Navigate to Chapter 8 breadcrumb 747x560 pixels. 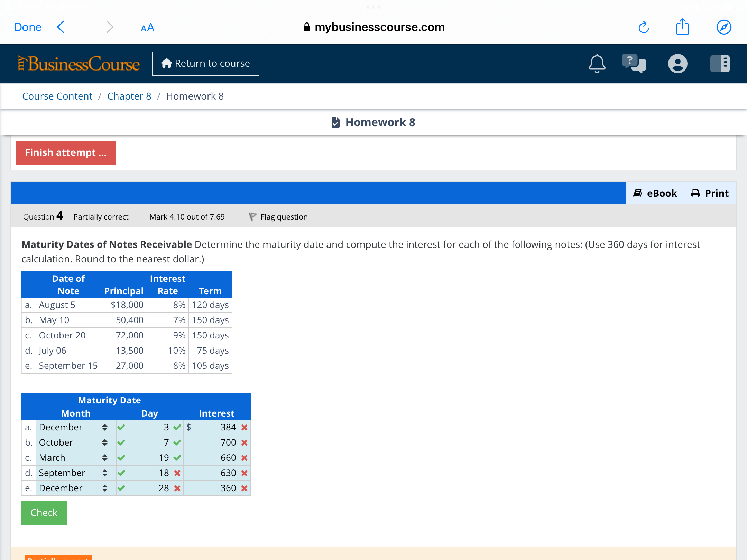(129, 96)
